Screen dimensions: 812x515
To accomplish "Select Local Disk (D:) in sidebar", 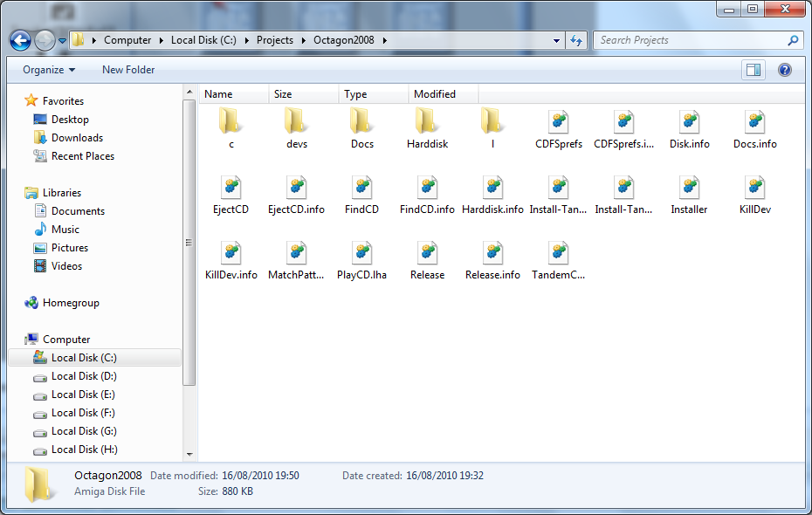I will 84,376.
